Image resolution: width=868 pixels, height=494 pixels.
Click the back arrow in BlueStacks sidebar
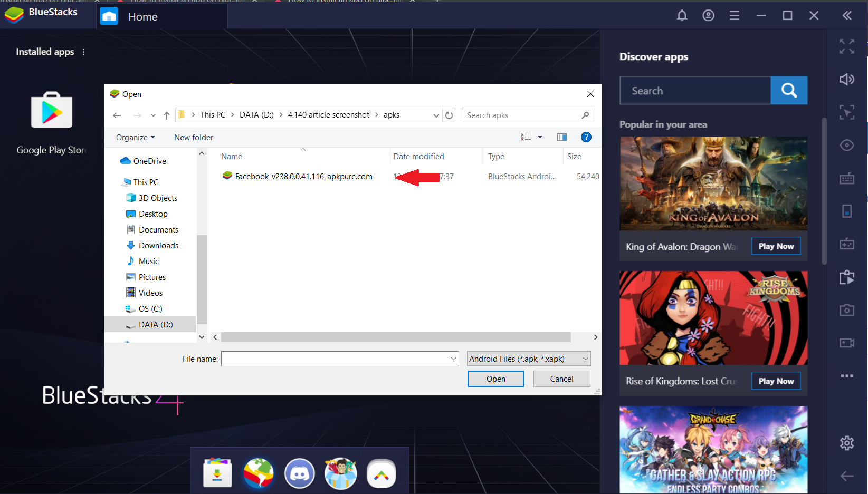click(847, 476)
